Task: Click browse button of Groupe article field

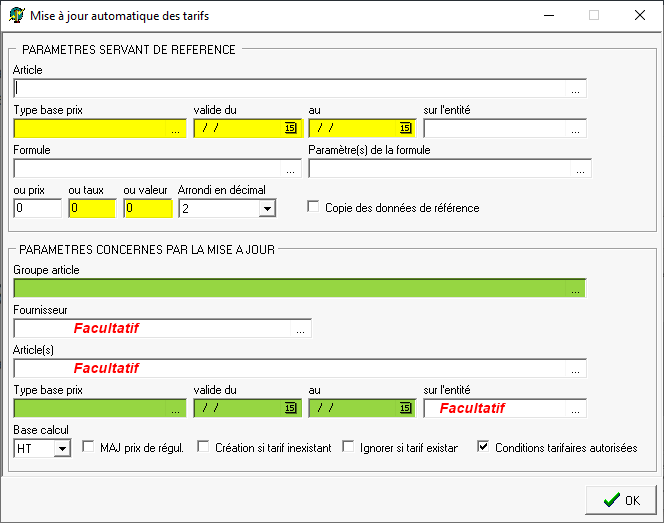Action: [575, 289]
